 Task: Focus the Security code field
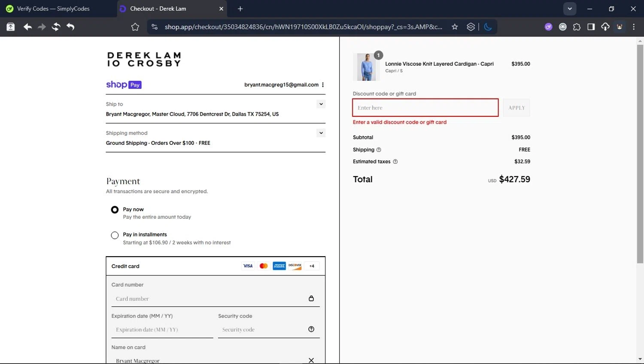click(262, 330)
